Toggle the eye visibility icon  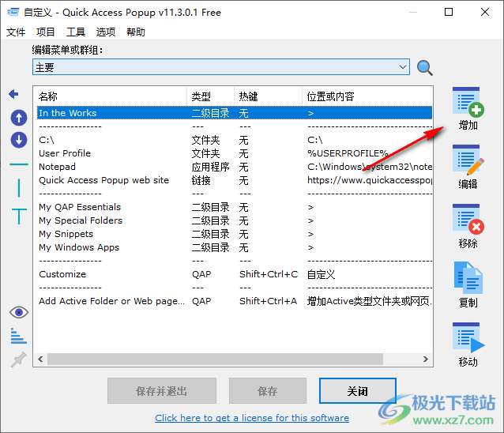(x=19, y=312)
